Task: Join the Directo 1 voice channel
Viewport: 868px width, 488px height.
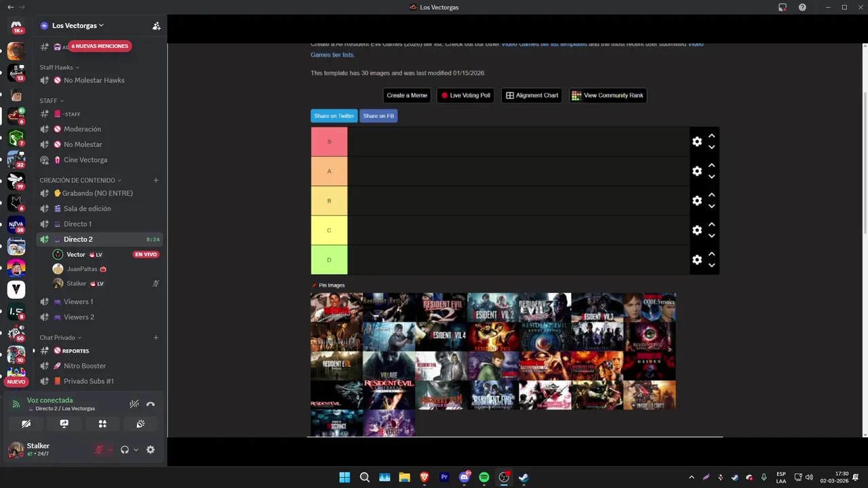Action: pyautogui.click(x=100, y=224)
